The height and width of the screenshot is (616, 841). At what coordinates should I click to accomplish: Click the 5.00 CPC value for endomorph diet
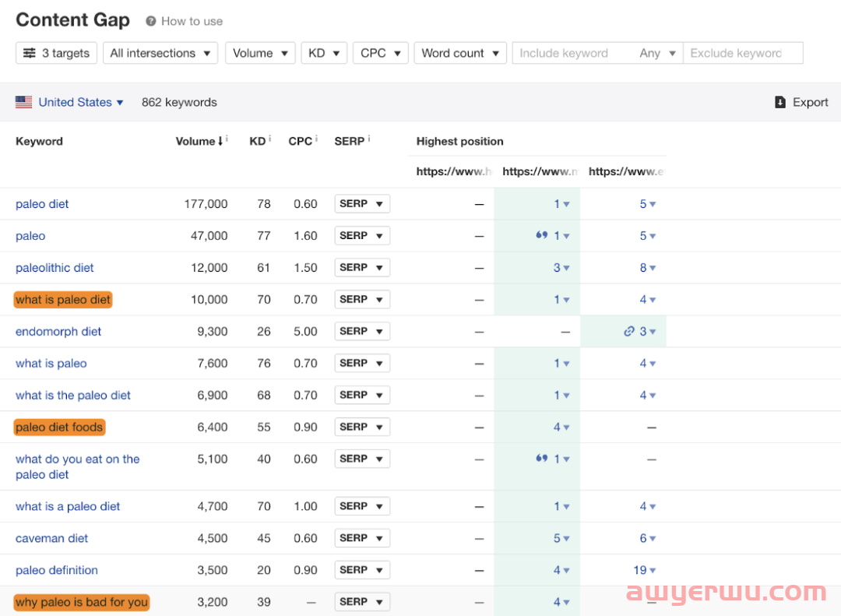click(305, 332)
